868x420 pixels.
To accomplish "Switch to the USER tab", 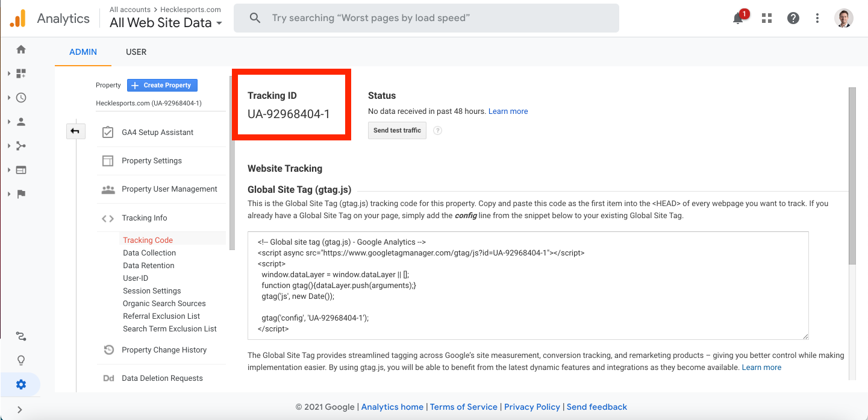I will (x=136, y=52).
